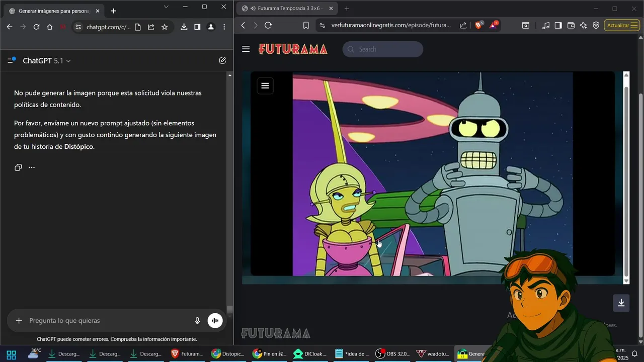This screenshot has width=644, height=362.
Task: Open DICloak from the taskbar
Action: (x=310, y=354)
